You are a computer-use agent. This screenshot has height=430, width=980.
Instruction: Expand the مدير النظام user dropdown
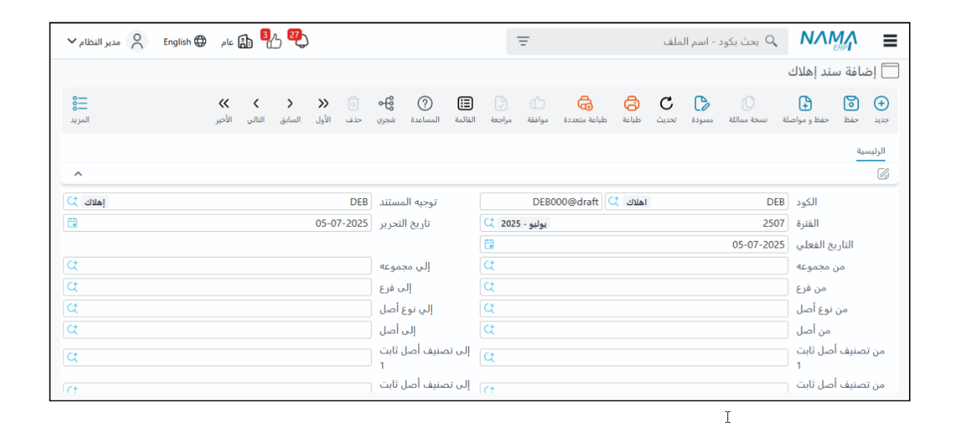(x=72, y=42)
